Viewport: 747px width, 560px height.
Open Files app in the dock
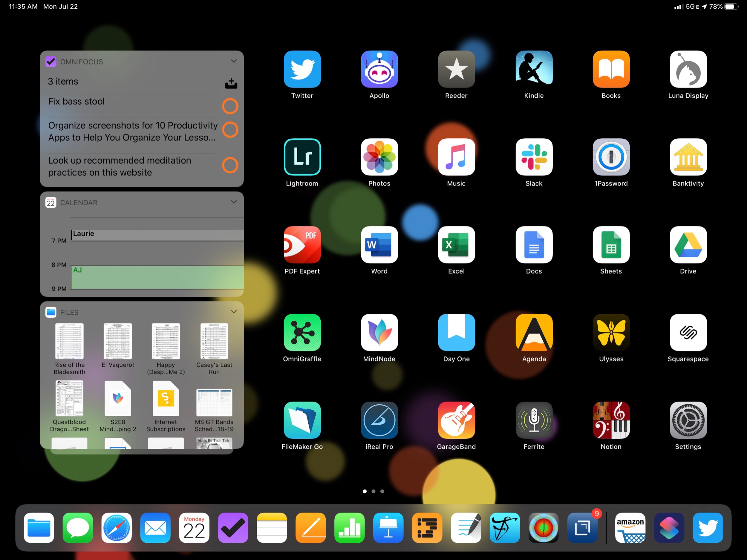pyautogui.click(x=39, y=527)
